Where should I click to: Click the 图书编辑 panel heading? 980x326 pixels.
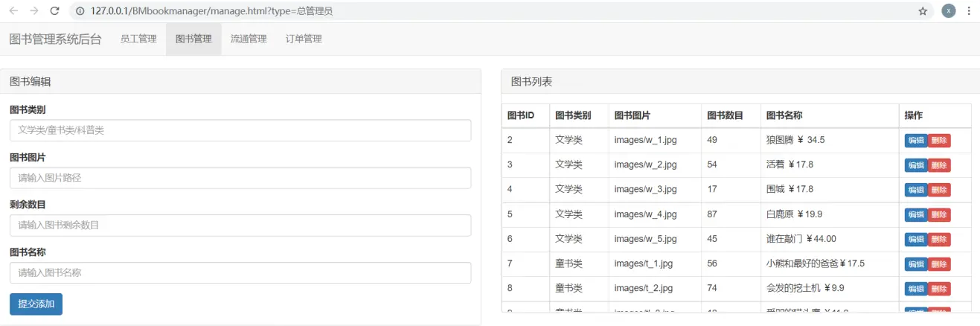(x=240, y=81)
